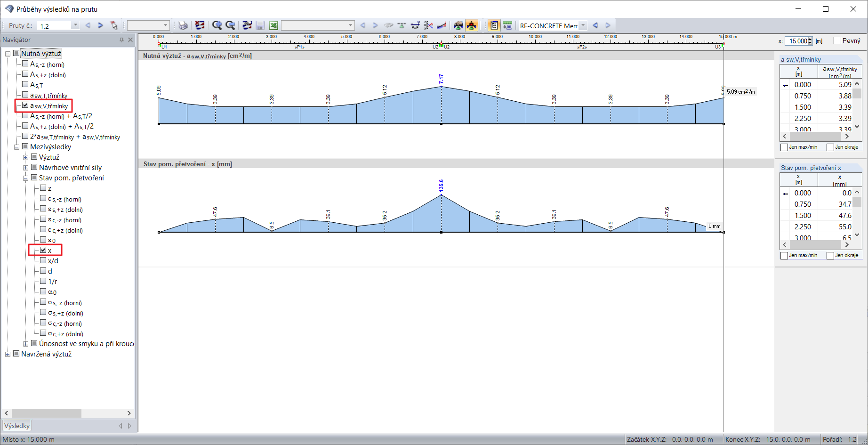Click the Stav pom. přetvoření - x diagram header

point(456,164)
